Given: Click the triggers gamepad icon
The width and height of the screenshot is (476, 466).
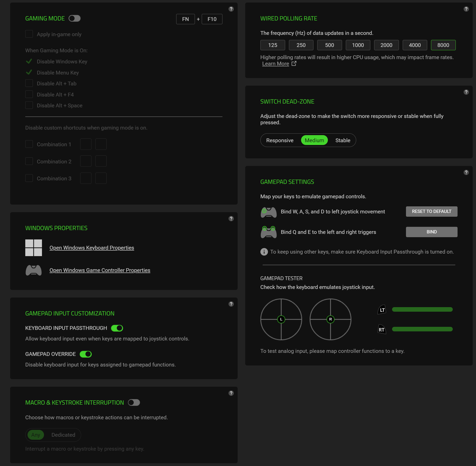Looking at the screenshot, I should 268,232.
